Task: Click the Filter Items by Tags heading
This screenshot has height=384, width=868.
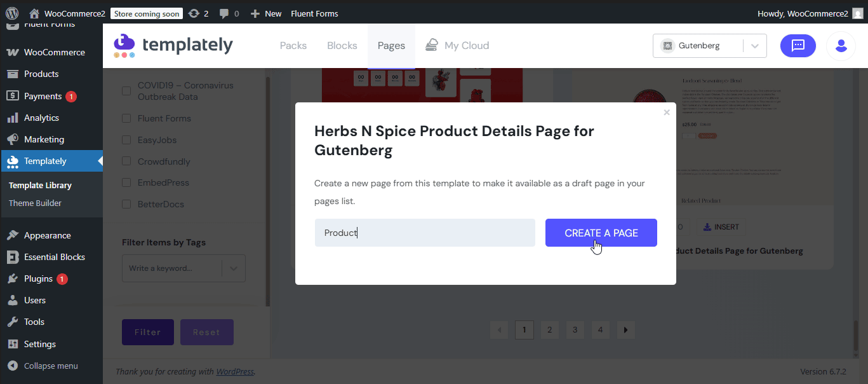Action: pos(164,242)
